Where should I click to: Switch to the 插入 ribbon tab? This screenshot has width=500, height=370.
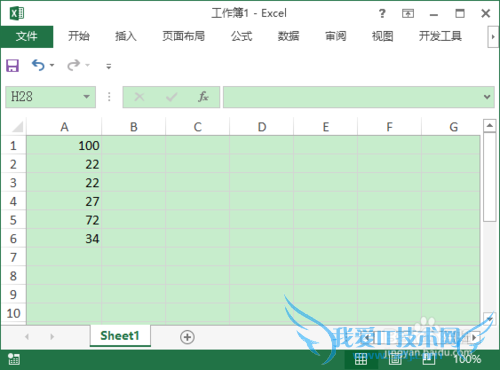coord(126,36)
